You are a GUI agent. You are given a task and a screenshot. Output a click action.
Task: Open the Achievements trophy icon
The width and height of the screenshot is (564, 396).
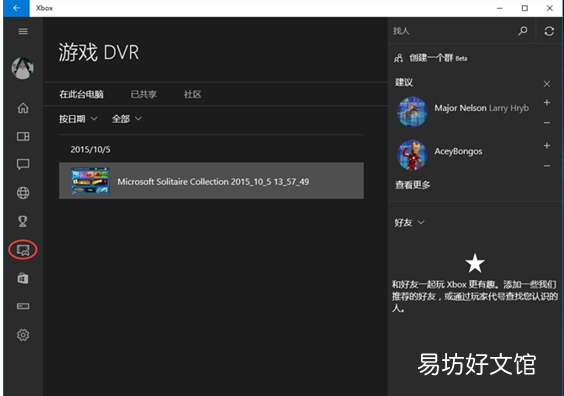point(23,221)
